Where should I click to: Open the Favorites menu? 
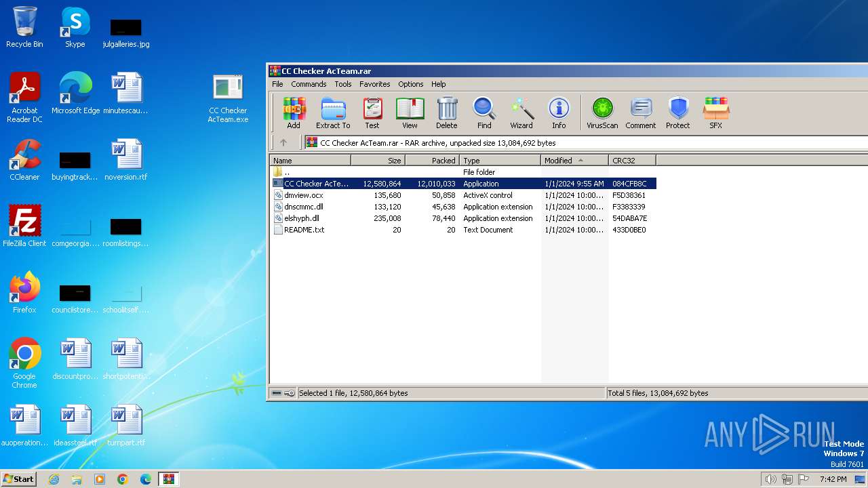(375, 84)
